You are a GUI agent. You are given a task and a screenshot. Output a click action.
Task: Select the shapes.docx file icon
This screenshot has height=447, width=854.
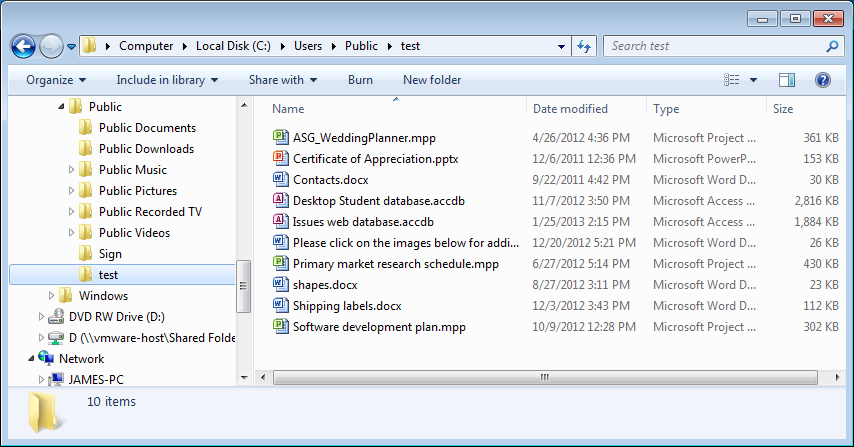(x=280, y=284)
